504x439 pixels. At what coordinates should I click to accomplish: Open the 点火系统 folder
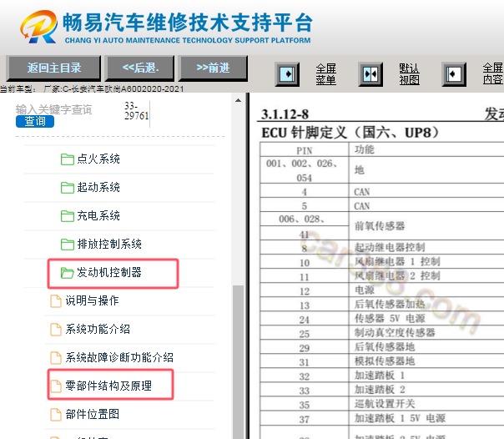pos(98,159)
